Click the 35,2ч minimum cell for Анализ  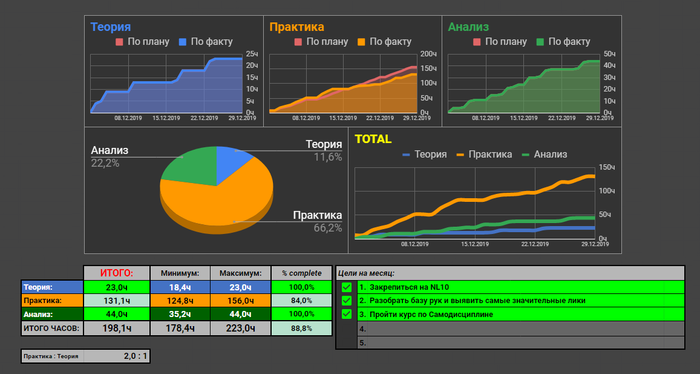click(180, 314)
